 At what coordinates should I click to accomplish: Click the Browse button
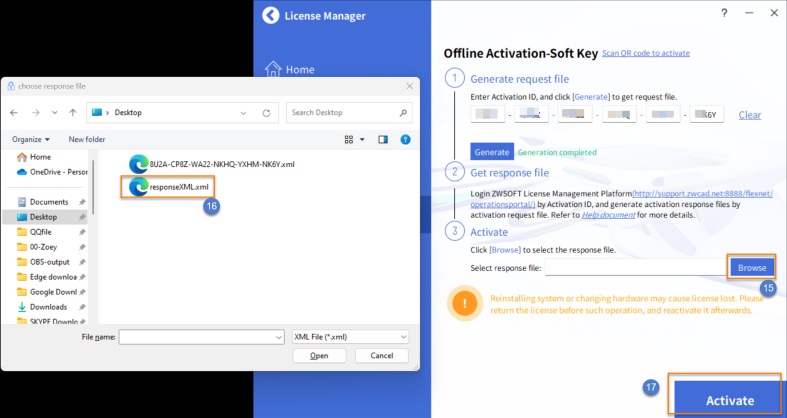(752, 267)
